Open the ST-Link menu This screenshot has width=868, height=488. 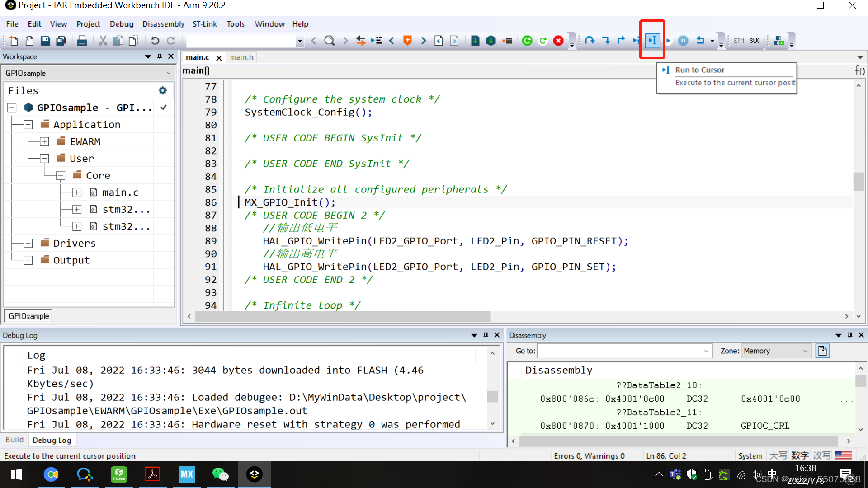(x=204, y=24)
